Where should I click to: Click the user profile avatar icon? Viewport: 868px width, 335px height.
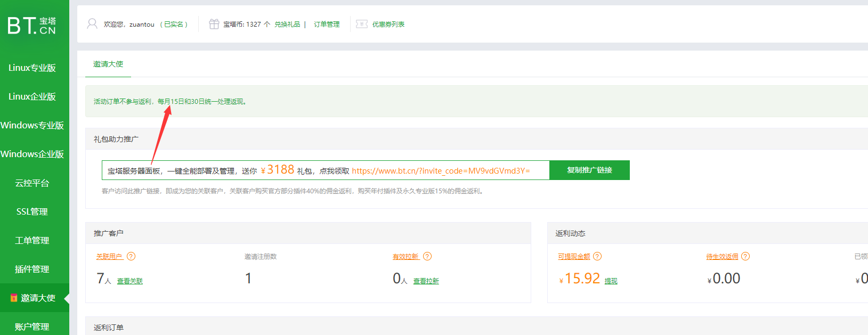coord(92,24)
